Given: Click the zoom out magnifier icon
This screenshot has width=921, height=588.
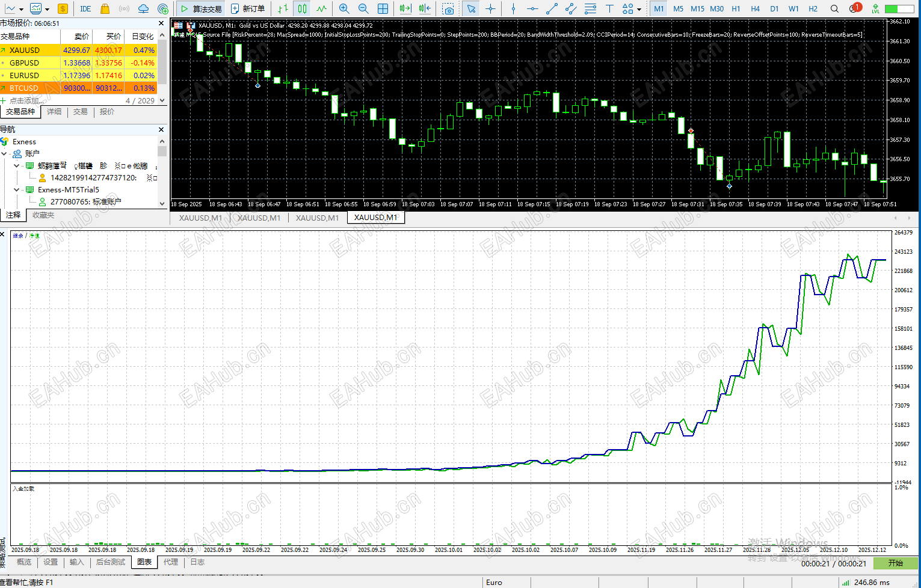Looking at the screenshot, I should (x=363, y=8).
